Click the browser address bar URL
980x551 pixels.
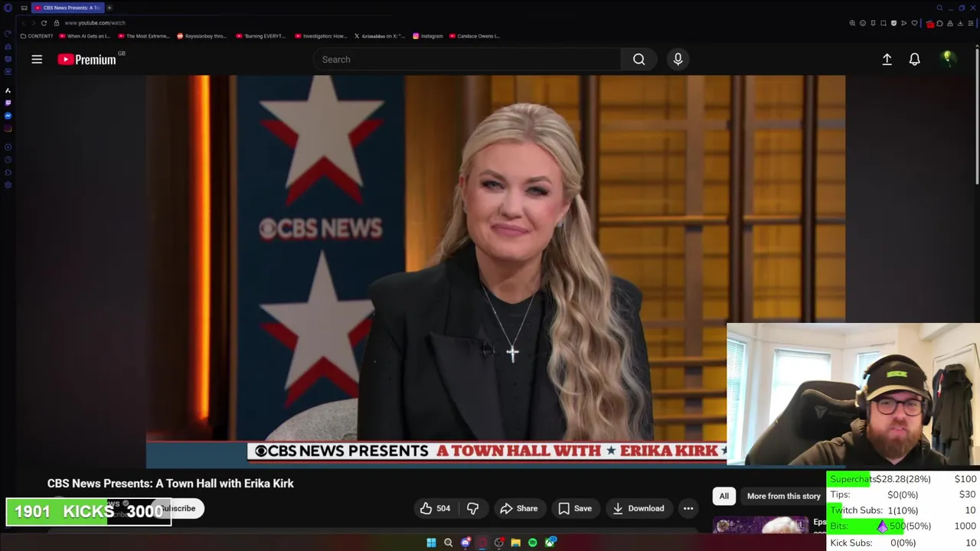pos(95,23)
